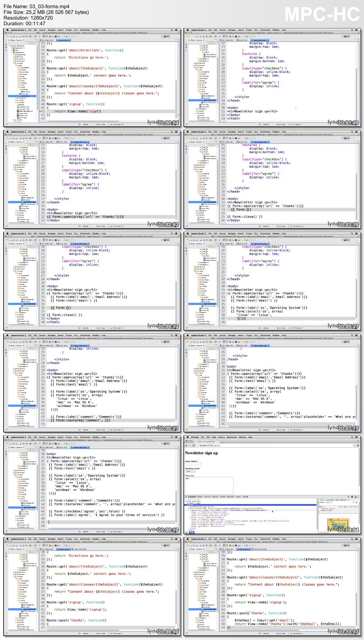Open Chrome's History menu in the 00:09:04 frame

pyautogui.click(x=221, y=437)
